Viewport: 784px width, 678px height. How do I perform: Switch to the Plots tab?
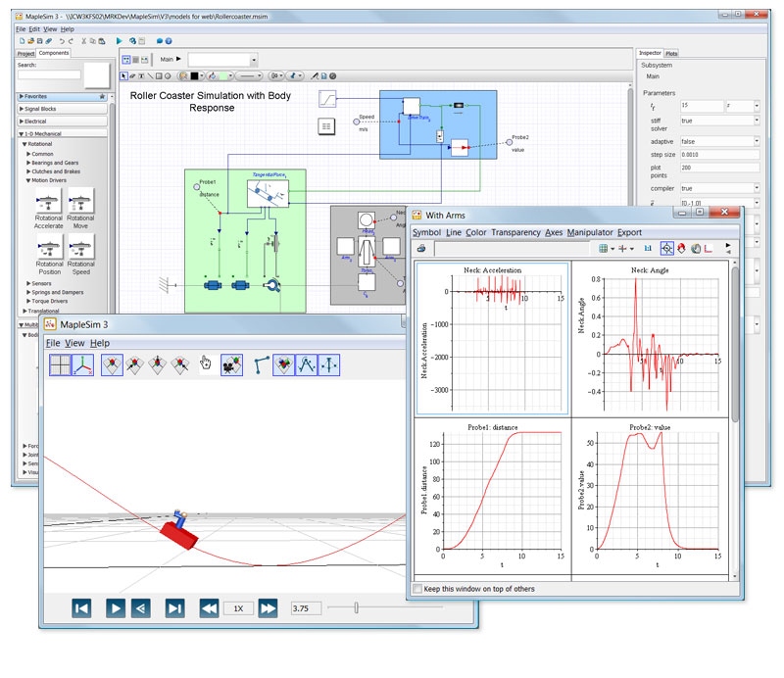point(671,53)
